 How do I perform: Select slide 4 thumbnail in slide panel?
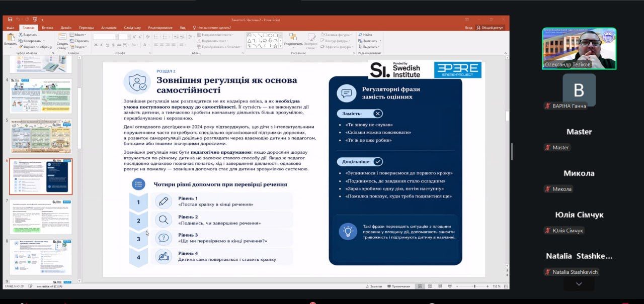[41, 96]
